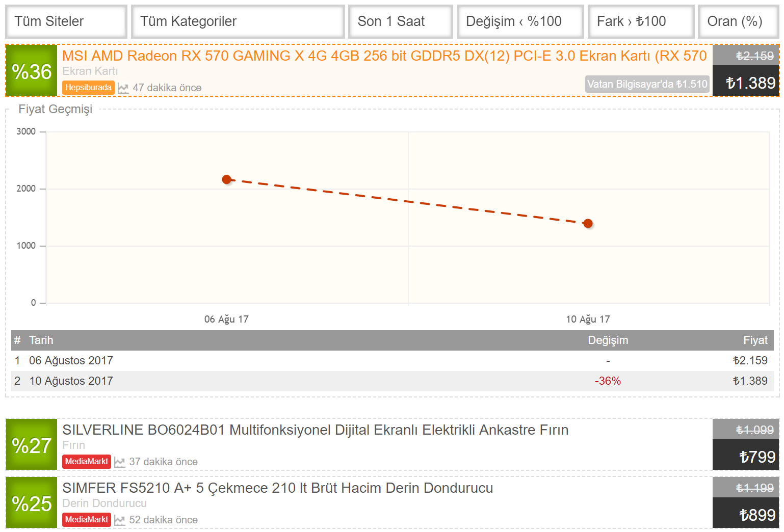
Task: Click the price history chart icon for MSI Radeon
Action: pos(123,88)
